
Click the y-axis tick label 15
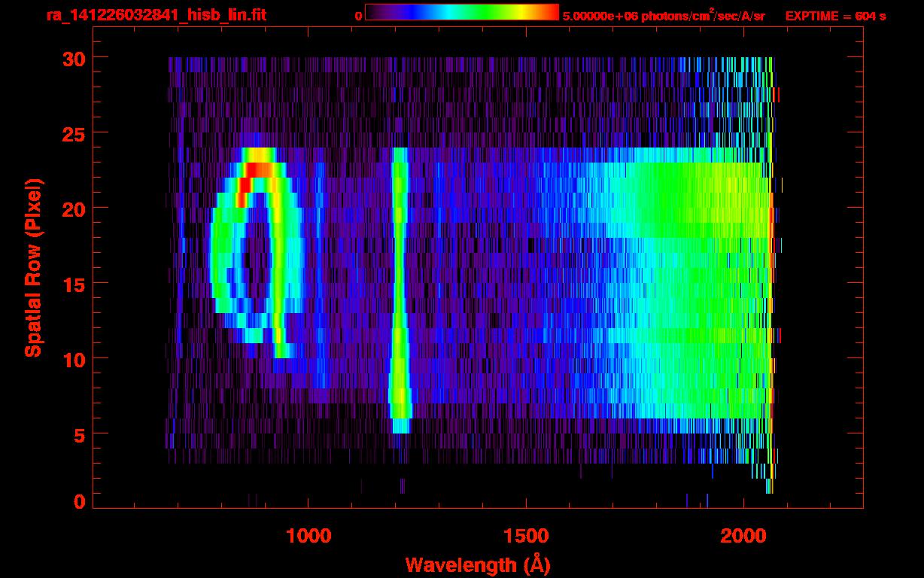72,284
